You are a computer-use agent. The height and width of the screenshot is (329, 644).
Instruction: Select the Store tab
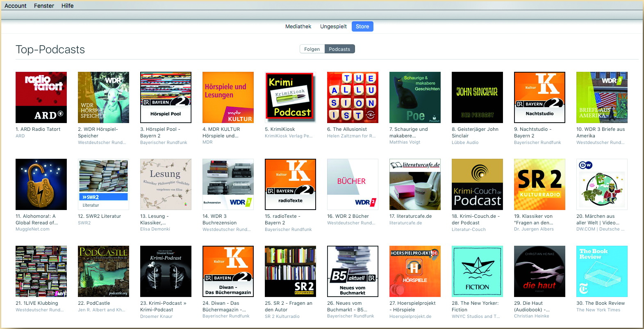click(x=362, y=27)
